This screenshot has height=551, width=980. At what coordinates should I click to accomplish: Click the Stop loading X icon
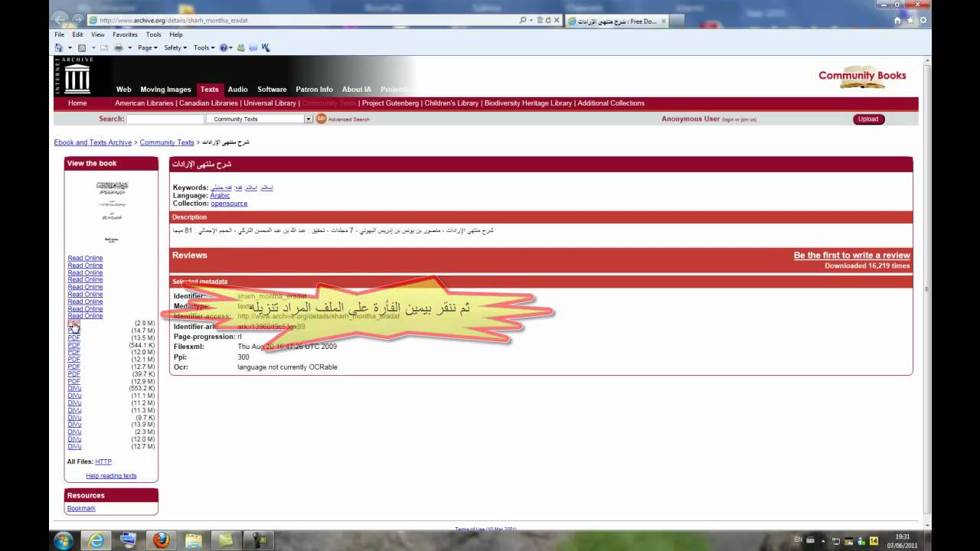(557, 21)
